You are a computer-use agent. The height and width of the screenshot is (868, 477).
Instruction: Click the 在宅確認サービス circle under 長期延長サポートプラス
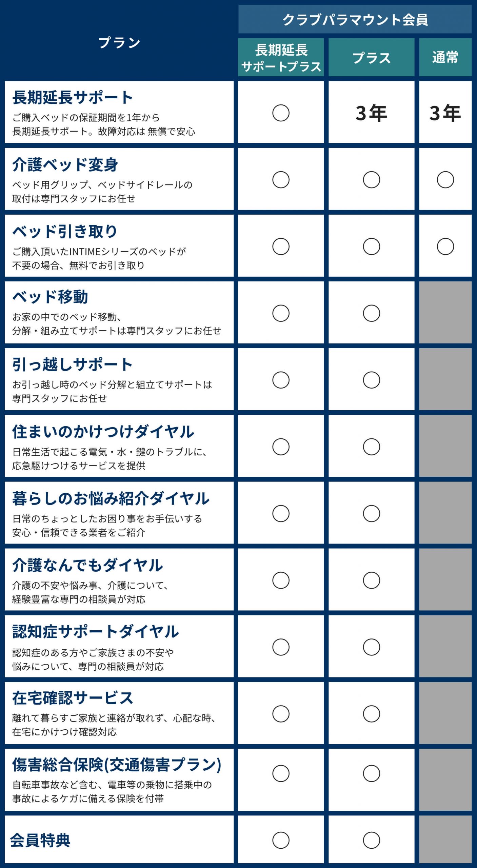(x=281, y=714)
